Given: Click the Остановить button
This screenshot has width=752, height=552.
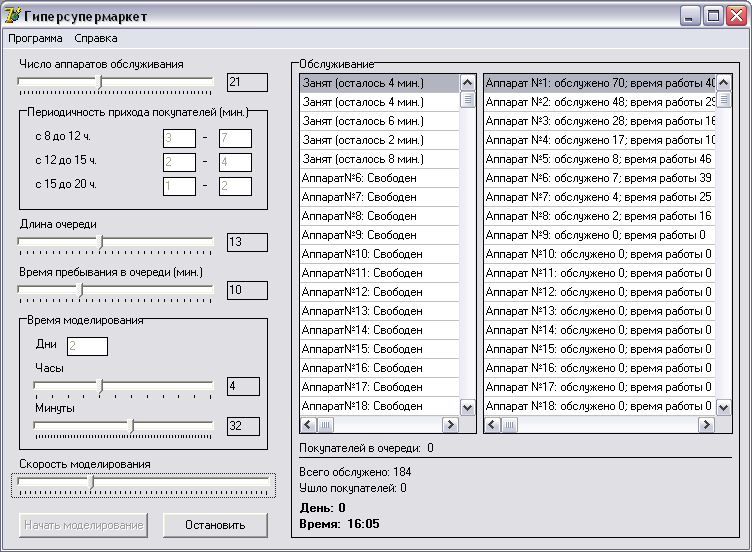Looking at the screenshot, I should point(215,525).
